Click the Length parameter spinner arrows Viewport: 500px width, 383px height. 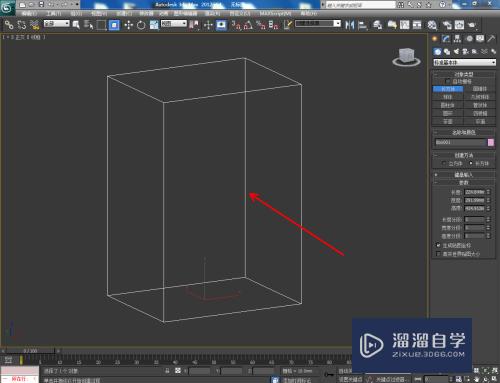point(488,192)
